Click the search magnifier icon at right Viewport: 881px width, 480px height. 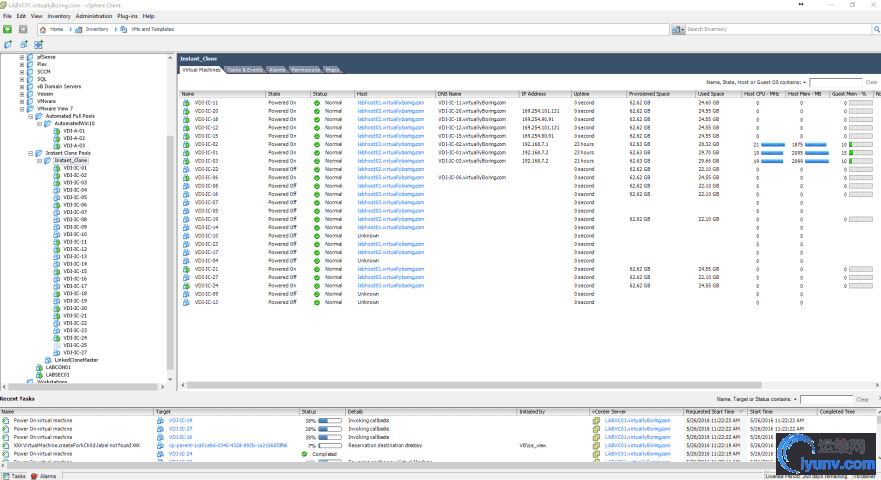pos(876,29)
